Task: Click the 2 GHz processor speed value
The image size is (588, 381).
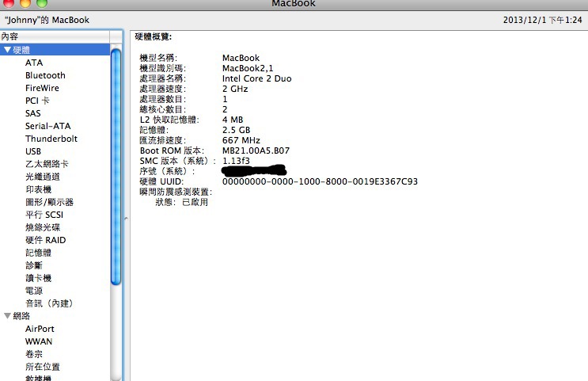Action: coord(235,89)
